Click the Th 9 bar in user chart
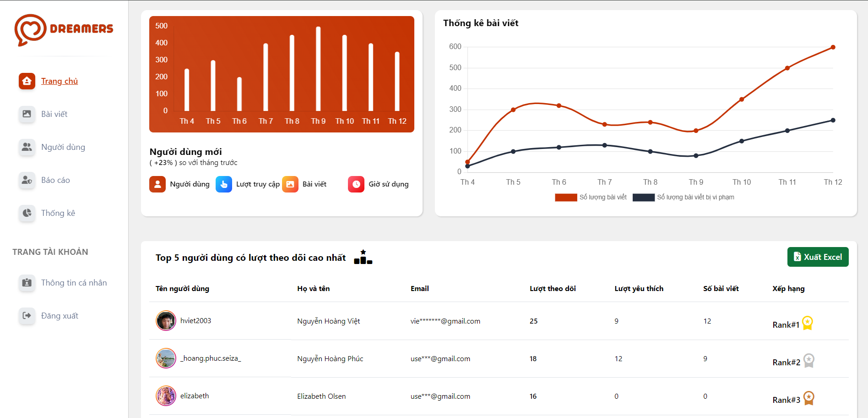Viewport: 868px width, 418px height. pyautogui.click(x=318, y=69)
